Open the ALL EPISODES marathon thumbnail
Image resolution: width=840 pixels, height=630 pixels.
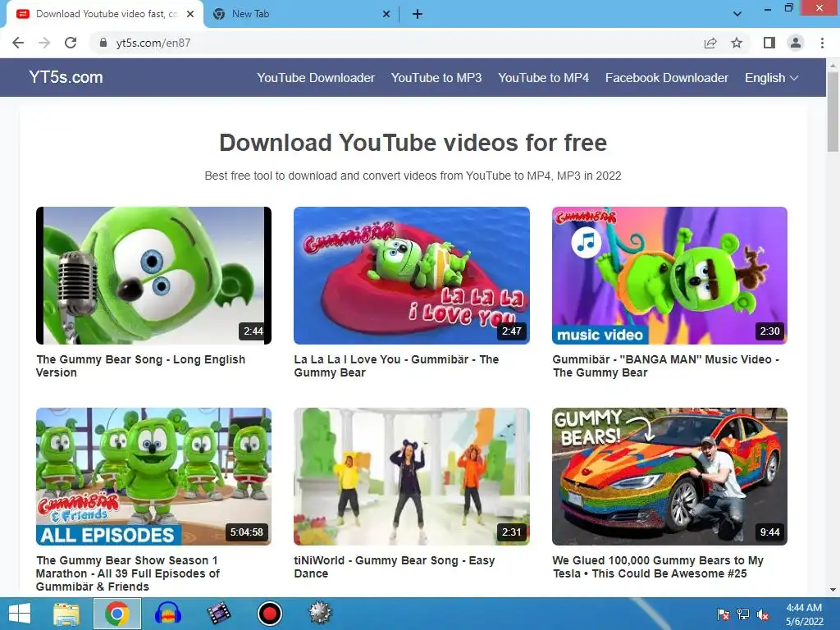[x=153, y=477]
